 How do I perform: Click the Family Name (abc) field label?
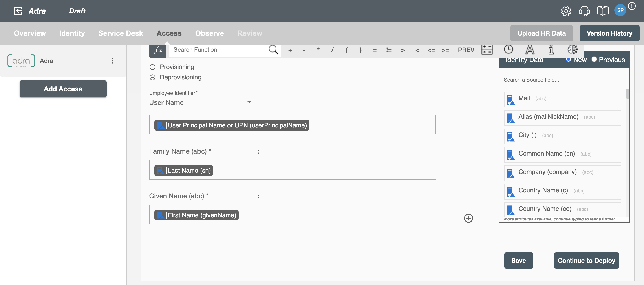[180, 151]
